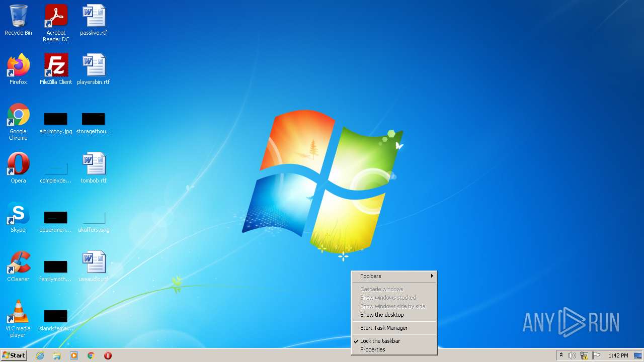The image size is (644, 362).
Task: Click the network tray icon
Action: [x=584, y=355]
